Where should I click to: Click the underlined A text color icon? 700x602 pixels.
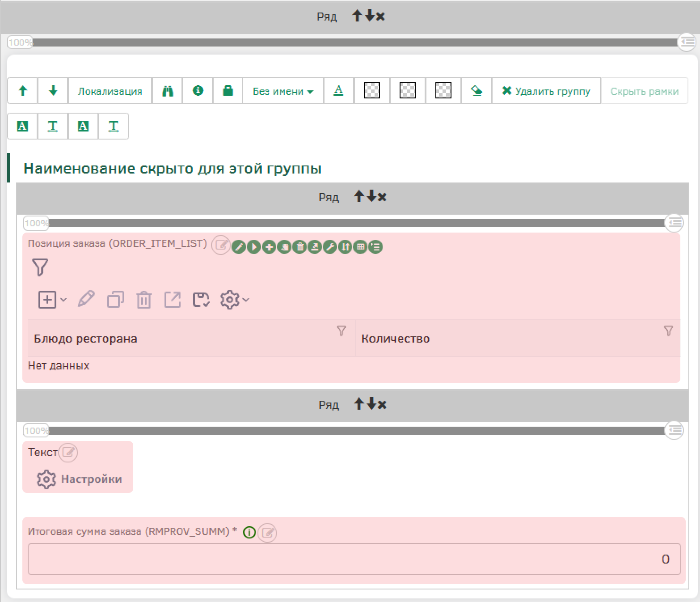click(338, 91)
